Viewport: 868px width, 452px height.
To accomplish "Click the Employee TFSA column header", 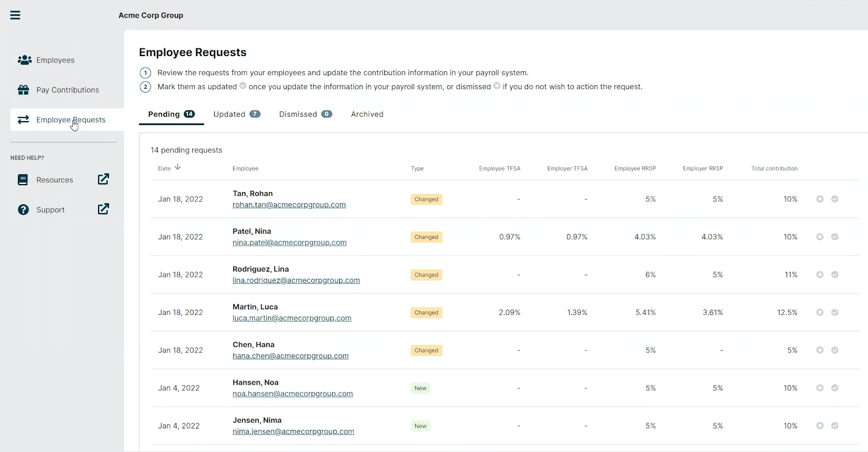I will point(500,168).
